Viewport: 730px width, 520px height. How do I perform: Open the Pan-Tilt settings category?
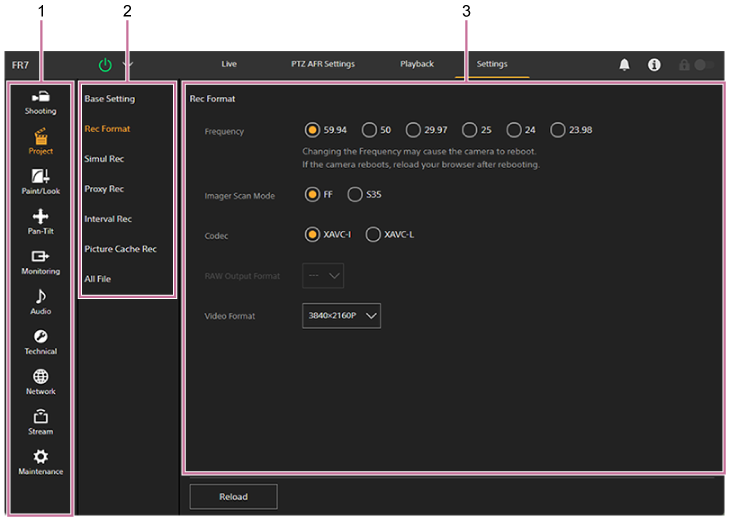coord(41,222)
